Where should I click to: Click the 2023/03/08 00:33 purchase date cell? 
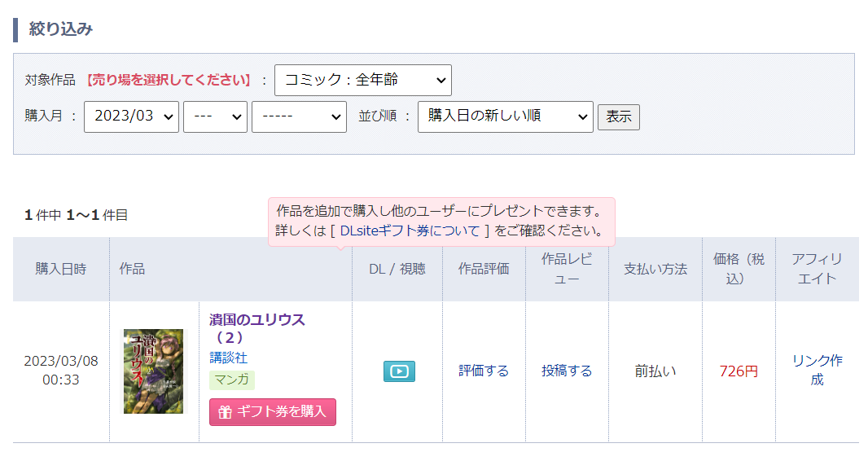(x=61, y=371)
